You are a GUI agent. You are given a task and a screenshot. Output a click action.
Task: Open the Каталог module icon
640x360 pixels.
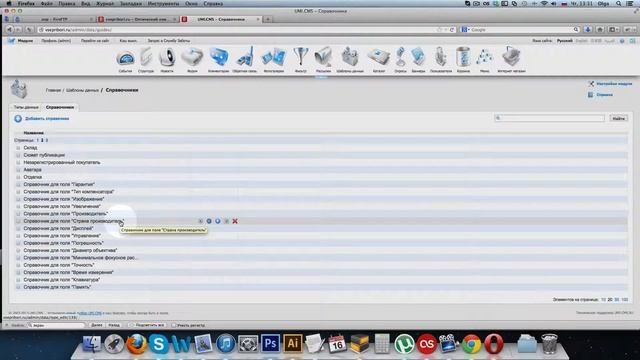378,57
